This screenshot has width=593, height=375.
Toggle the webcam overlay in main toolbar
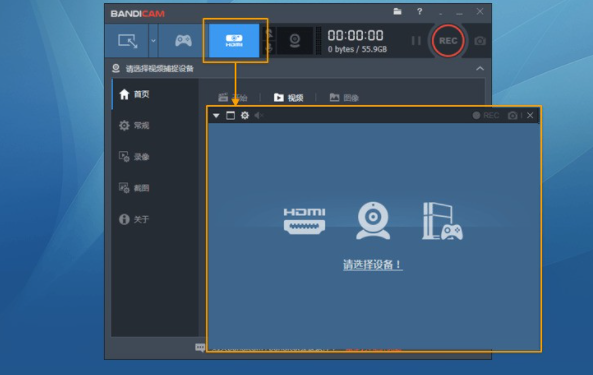295,41
